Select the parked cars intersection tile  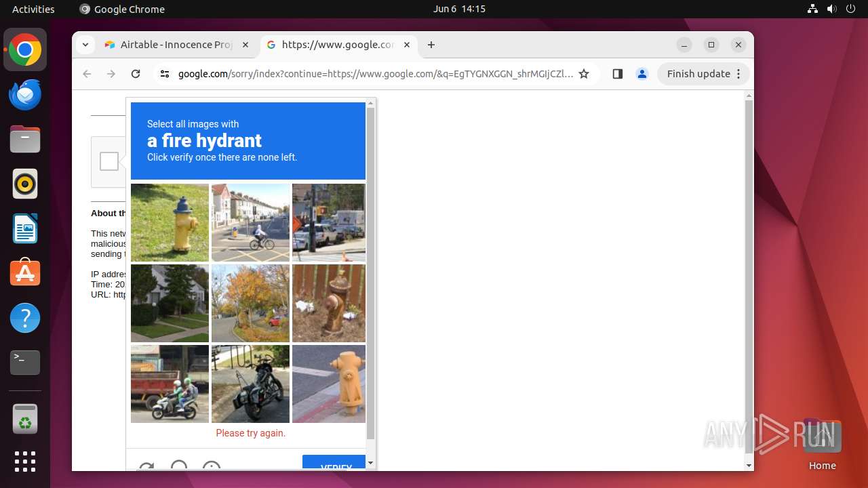point(329,222)
